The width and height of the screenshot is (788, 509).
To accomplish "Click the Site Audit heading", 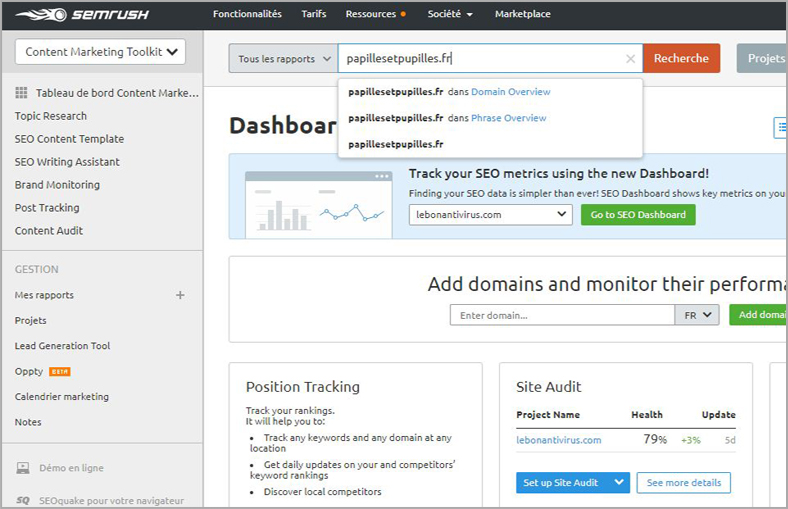I will [x=549, y=387].
